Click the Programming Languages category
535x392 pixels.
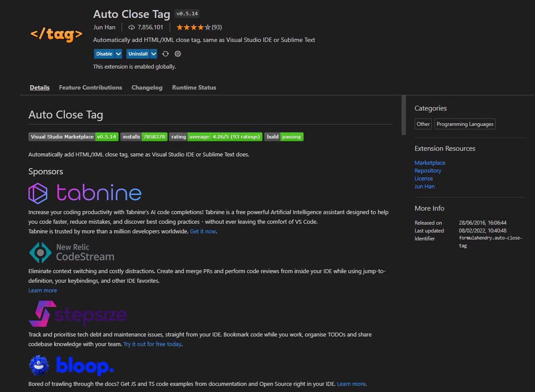(x=465, y=124)
